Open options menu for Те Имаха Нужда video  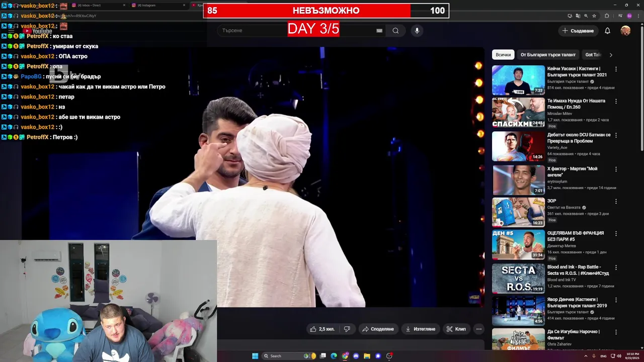(x=616, y=101)
